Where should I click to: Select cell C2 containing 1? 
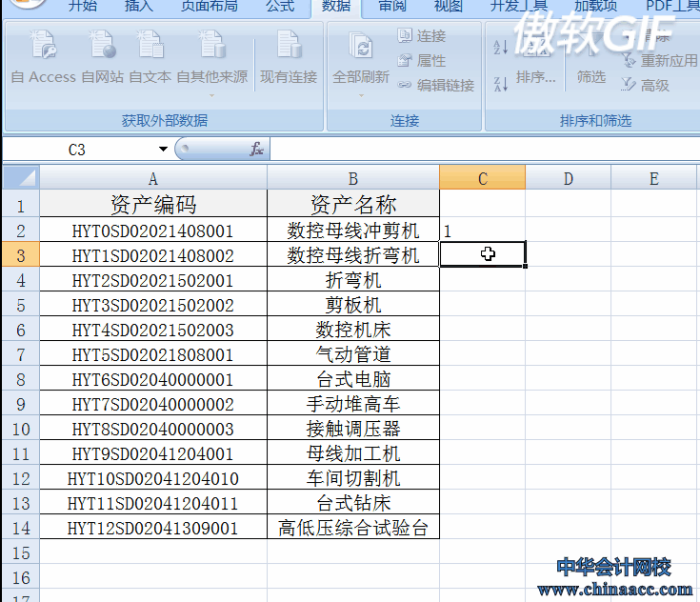click(x=483, y=231)
